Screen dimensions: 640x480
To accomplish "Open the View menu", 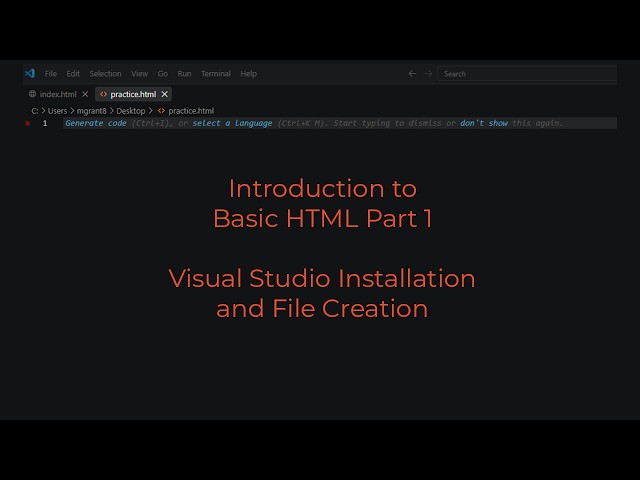I will click(140, 73).
